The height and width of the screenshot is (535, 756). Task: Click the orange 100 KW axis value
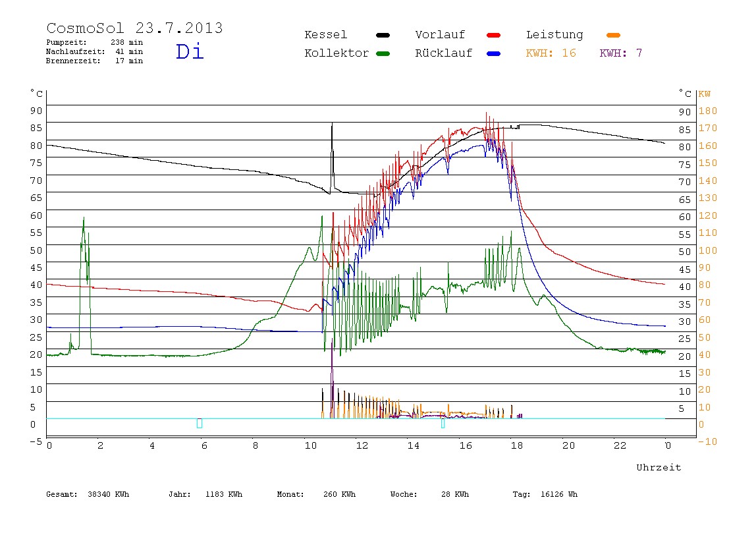708,251
